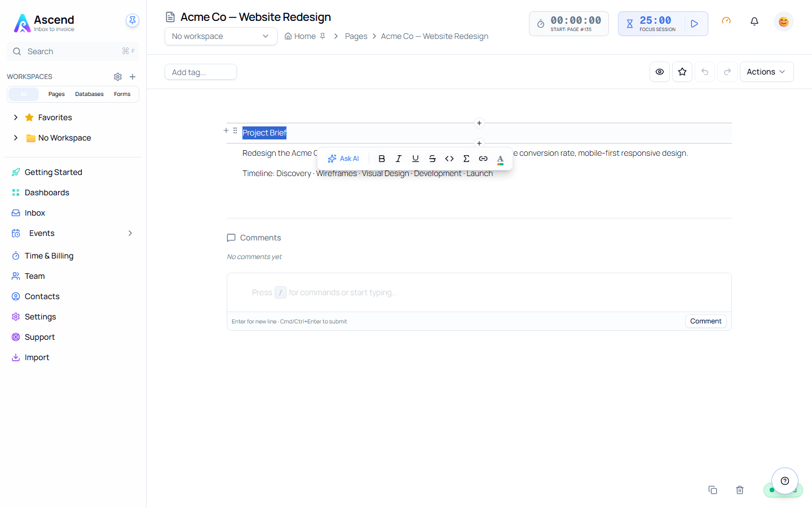Open notifications bell
The height and width of the screenshot is (508, 812).
pos(754,21)
